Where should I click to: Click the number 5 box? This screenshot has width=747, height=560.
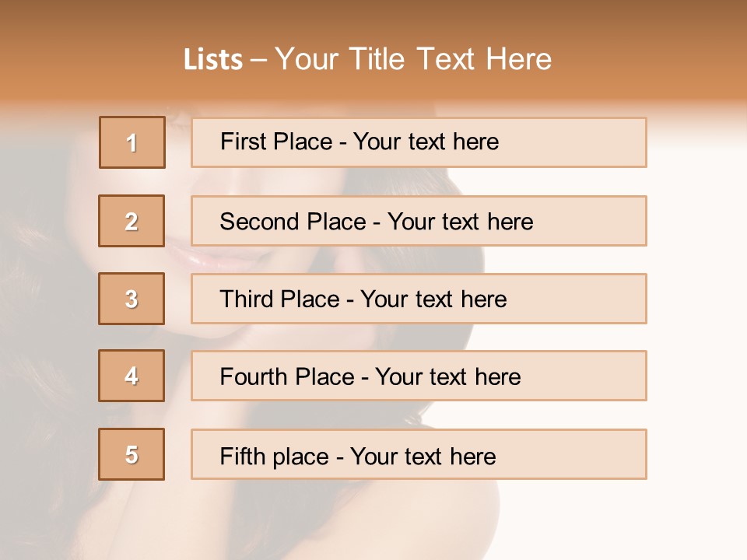pyautogui.click(x=132, y=454)
